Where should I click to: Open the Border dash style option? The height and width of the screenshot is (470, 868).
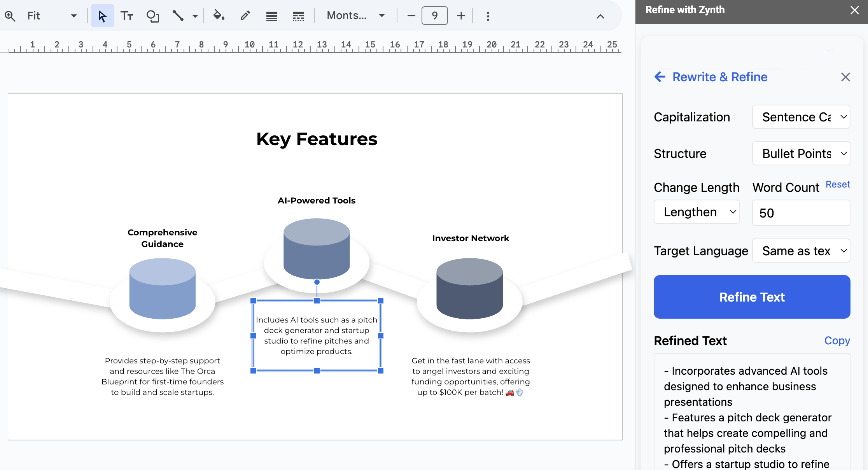(298, 16)
